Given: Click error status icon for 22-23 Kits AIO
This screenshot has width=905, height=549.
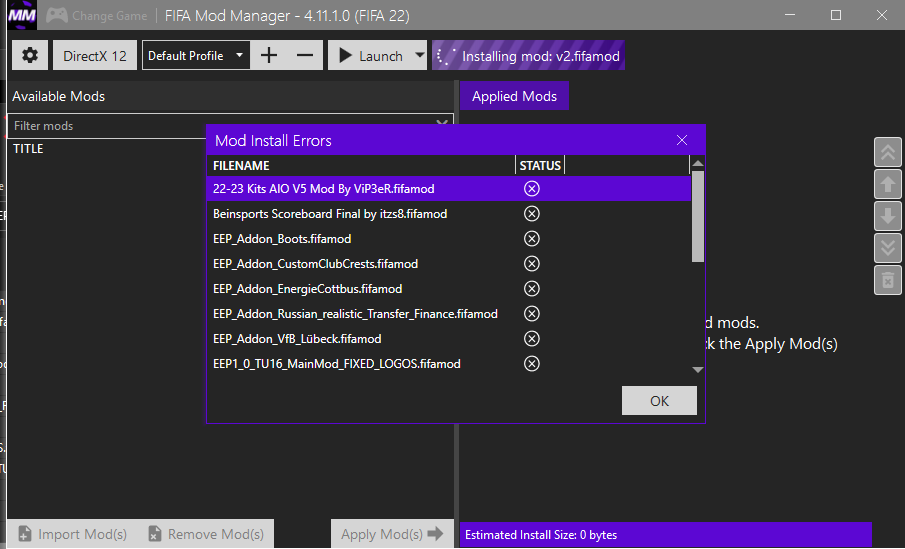Looking at the screenshot, I should click(532, 189).
